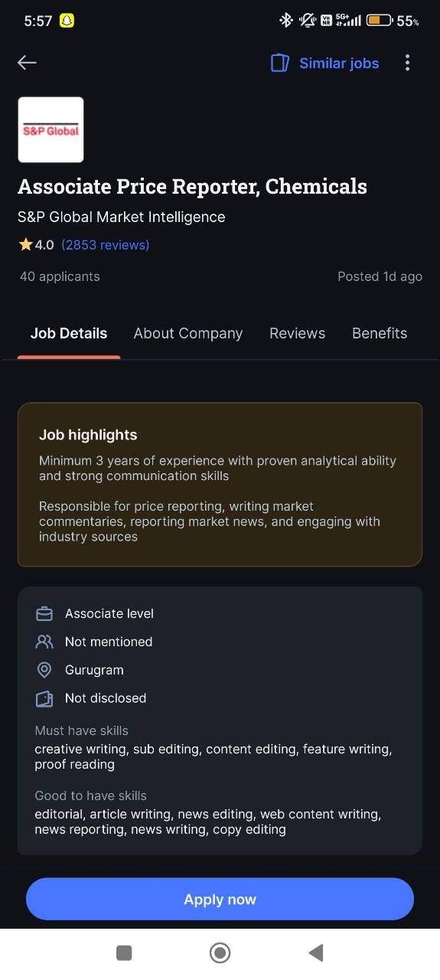Tap the S&P Global company logo
Image resolution: width=440 pixels, height=980 pixels.
[x=51, y=129]
